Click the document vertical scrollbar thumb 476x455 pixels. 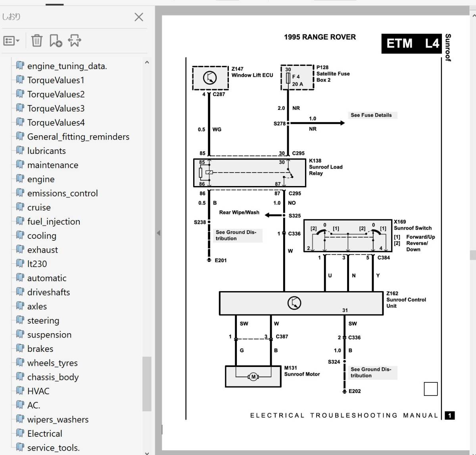coord(473,255)
